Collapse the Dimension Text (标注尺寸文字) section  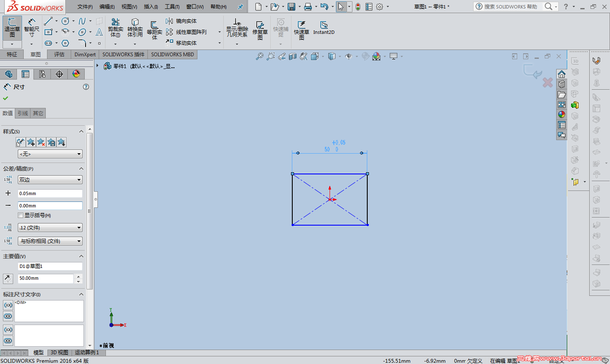tap(81, 295)
